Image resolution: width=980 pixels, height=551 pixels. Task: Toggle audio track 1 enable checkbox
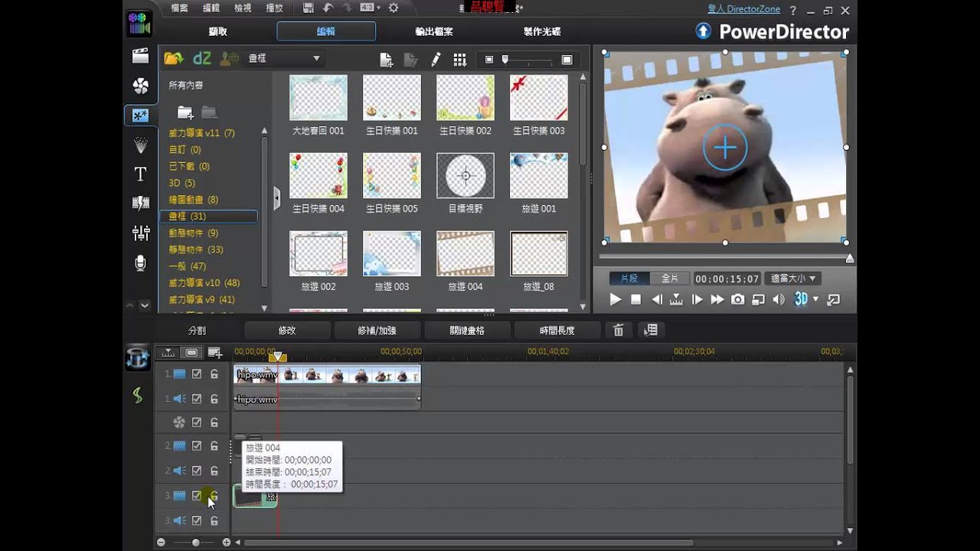point(197,399)
